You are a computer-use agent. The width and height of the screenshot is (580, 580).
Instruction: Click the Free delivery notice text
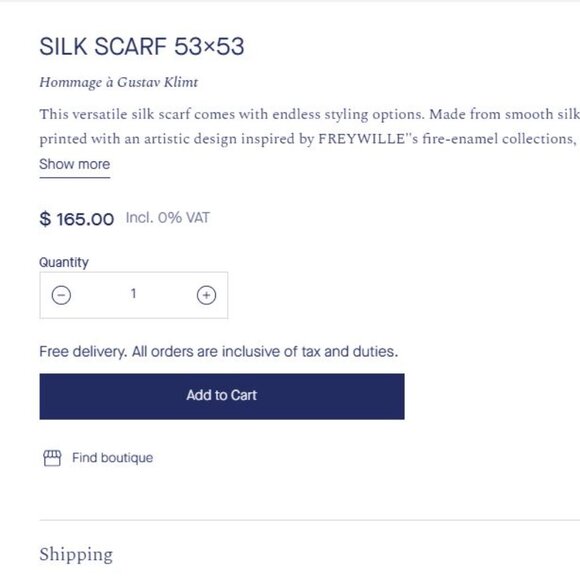click(219, 351)
